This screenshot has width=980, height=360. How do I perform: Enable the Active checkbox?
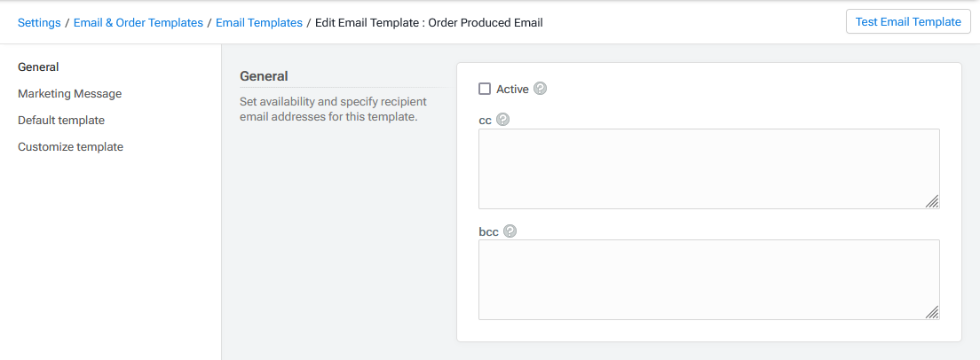(x=485, y=89)
